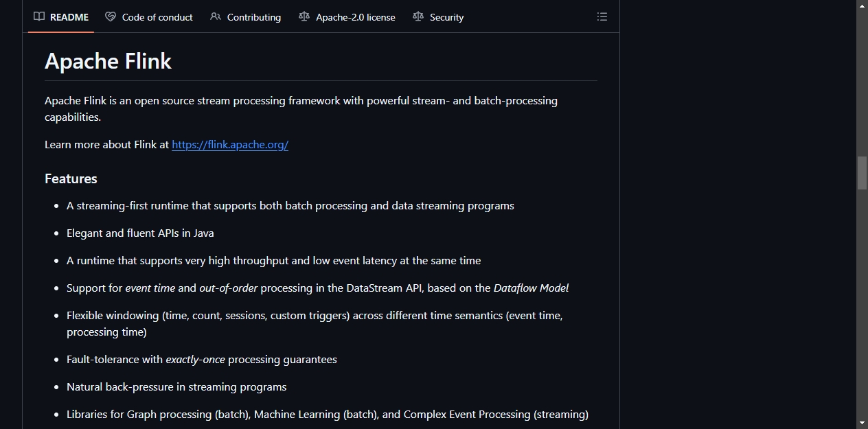This screenshot has width=868, height=429.
Task: Open the README outline list icon
Action: pos(602,16)
